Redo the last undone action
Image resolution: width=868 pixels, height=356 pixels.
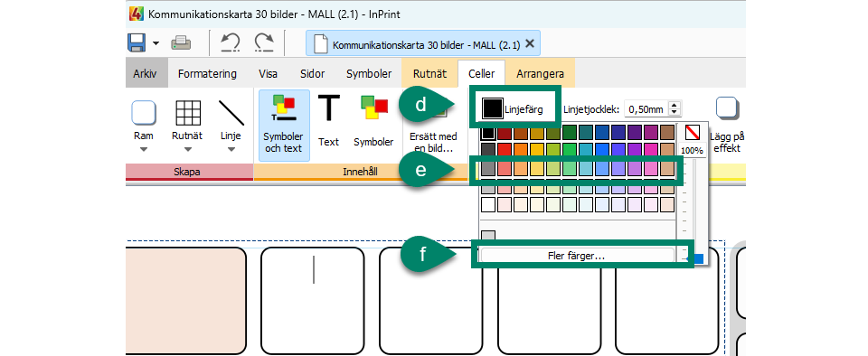coord(264,42)
